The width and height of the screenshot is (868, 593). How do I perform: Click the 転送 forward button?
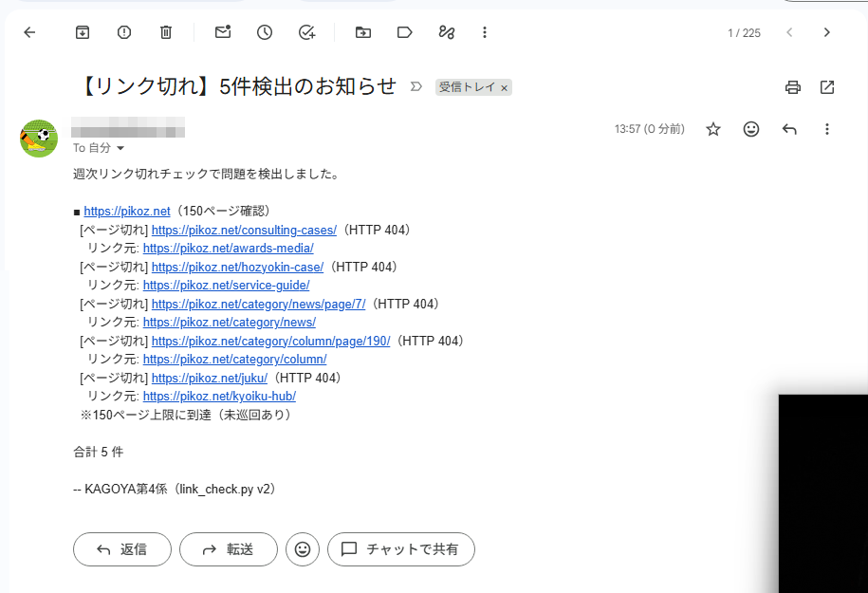[x=229, y=549]
